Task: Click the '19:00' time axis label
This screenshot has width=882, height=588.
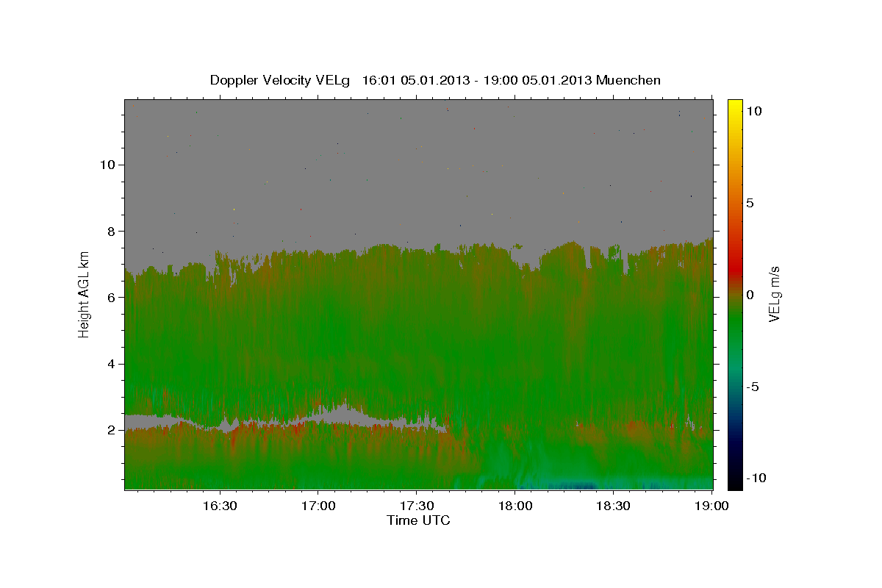Action: click(712, 506)
